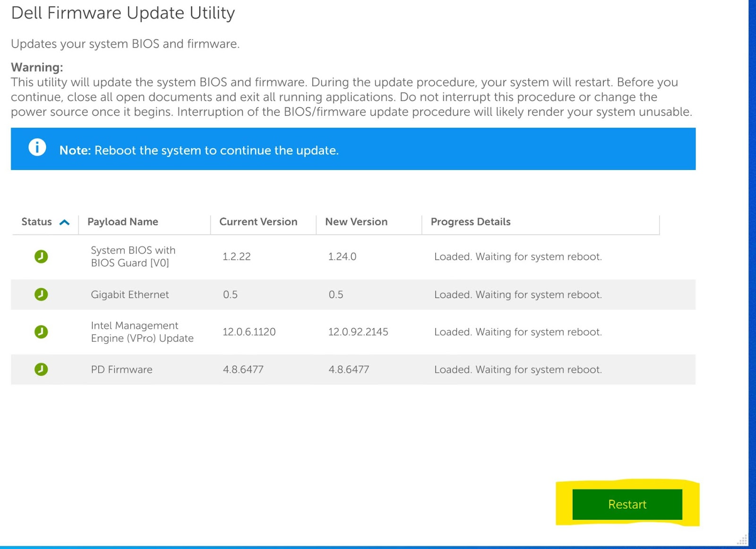
Task: Click Intel Management Engine status icon
Action: 41,332
